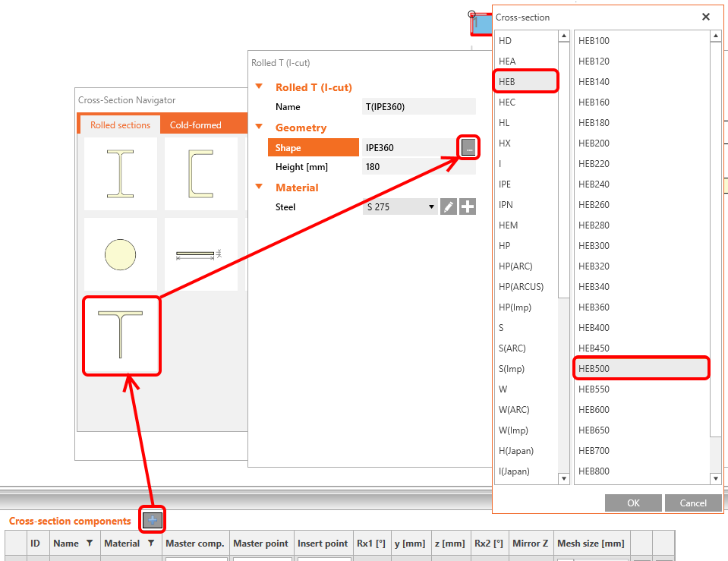Pick the HEB500 profile
This screenshot has height=561, width=728.
click(642, 369)
